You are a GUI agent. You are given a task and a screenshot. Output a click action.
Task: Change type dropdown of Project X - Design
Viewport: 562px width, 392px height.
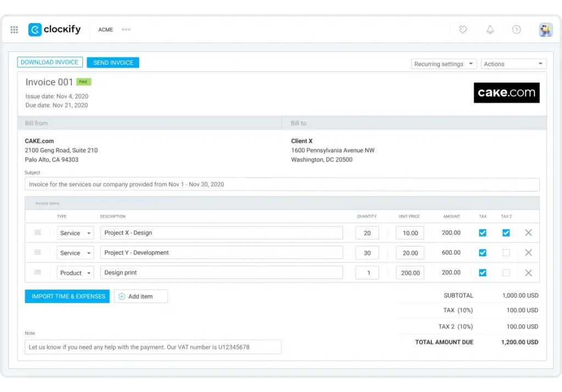[75, 233]
